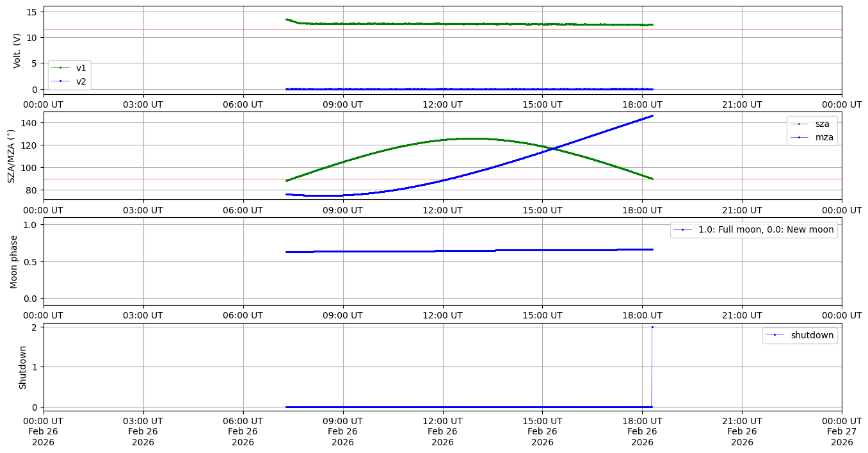Image resolution: width=868 pixels, height=453 pixels.
Task: Click the v1 entry in the voltage legend
Action: 81,68
